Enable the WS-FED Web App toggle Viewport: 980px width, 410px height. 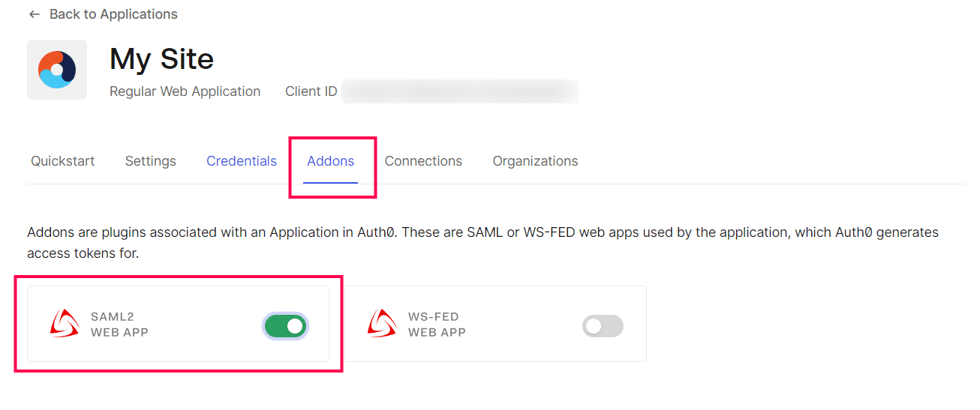click(603, 326)
